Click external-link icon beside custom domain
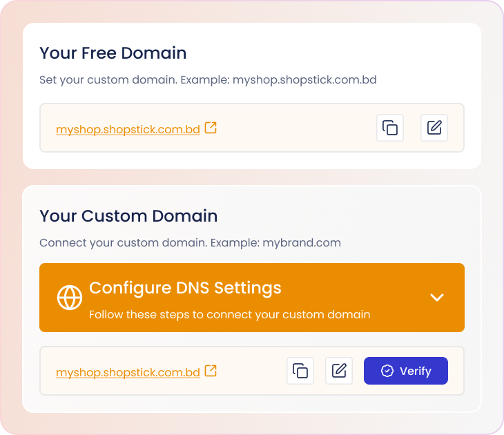Image resolution: width=504 pixels, height=435 pixels. [x=211, y=371]
